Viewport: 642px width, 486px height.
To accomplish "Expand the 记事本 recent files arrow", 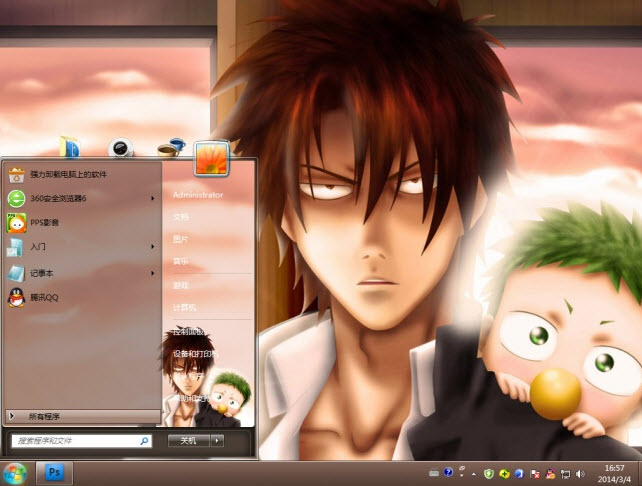I will coord(153,273).
